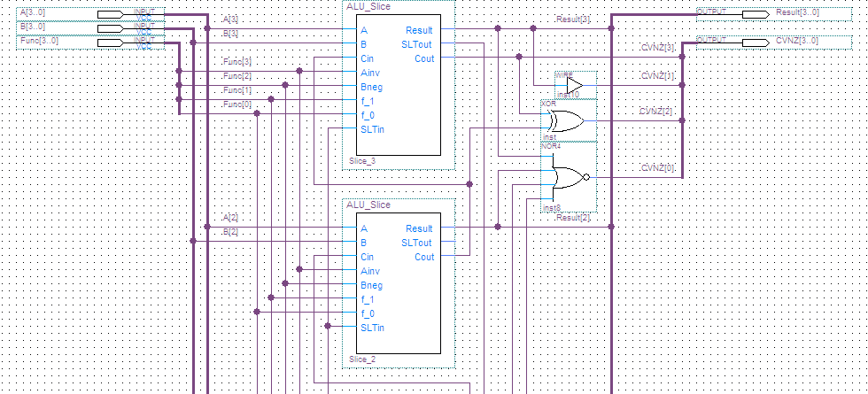Select the CVNZ[3..0] output pin symbol
The image size is (868, 394).
pos(755,42)
